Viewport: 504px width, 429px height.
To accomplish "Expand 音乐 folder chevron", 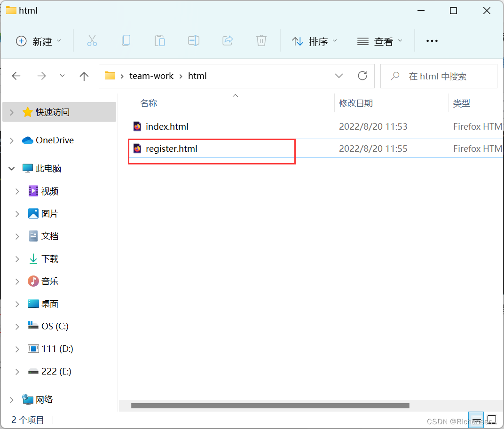I will click(x=17, y=281).
